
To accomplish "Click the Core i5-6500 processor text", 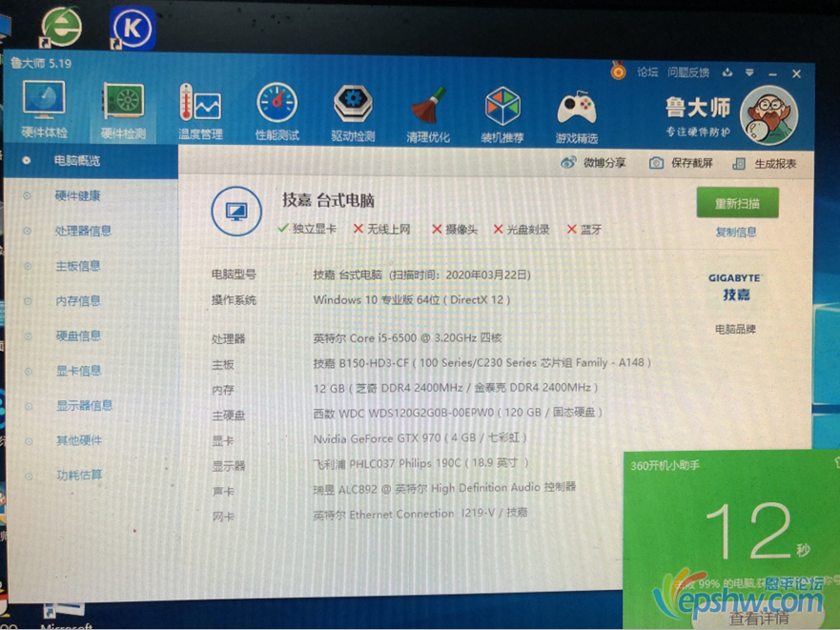I will click(407, 338).
